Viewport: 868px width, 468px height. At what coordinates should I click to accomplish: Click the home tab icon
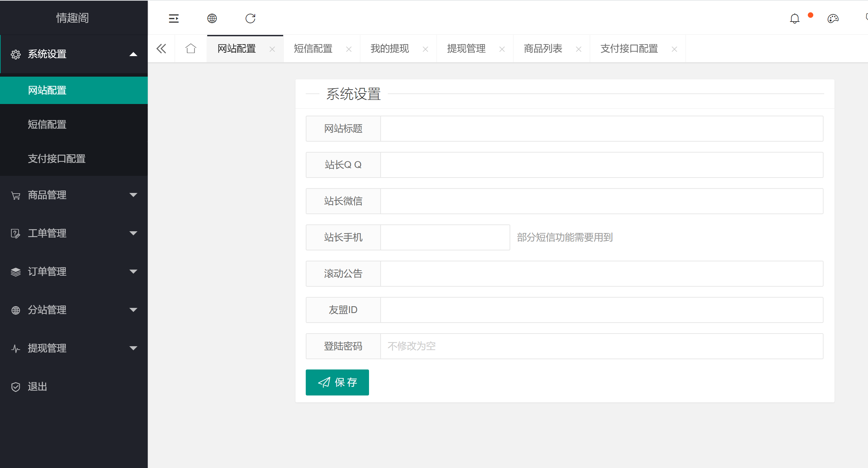coord(190,49)
